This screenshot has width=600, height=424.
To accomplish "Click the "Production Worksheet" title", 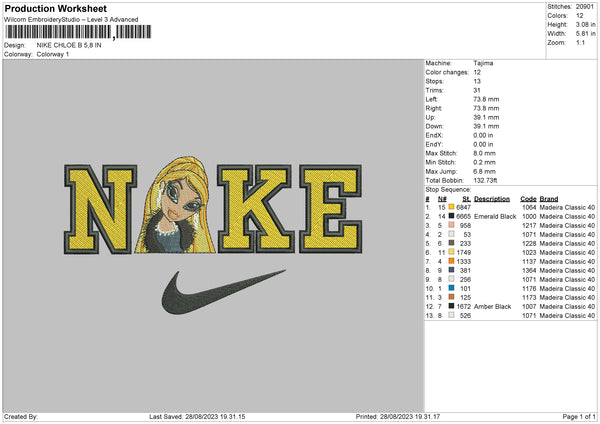I will pyautogui.click(x=55, y=8).
